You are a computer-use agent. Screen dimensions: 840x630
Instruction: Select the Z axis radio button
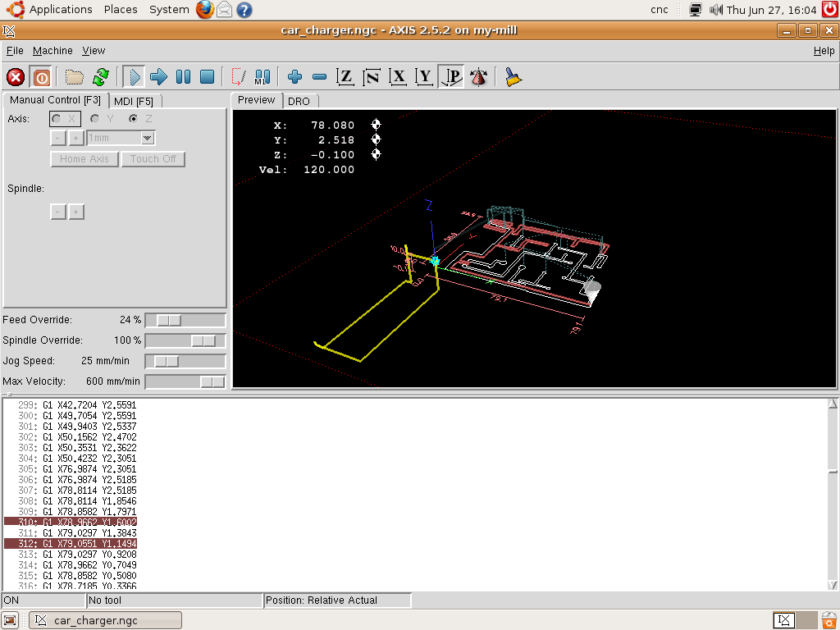[x=140, y=119]
